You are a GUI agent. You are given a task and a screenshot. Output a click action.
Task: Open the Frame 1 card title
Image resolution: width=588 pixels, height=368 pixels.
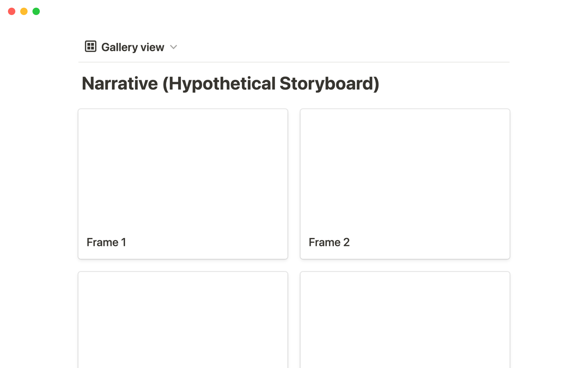tap(106, 242)
